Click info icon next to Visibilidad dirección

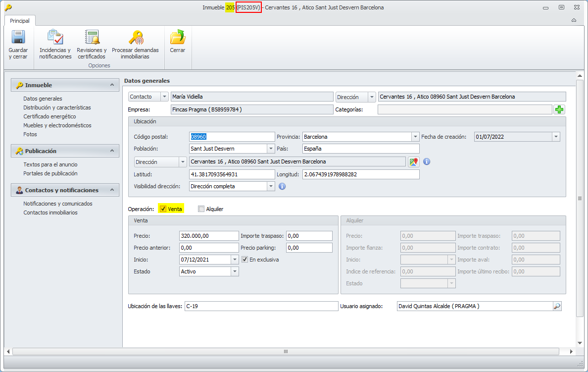[282, 186]
